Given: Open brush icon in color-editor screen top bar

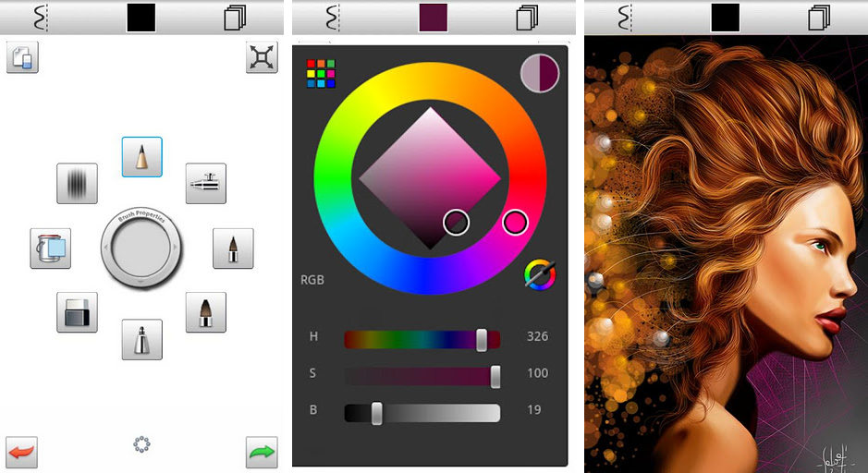Looking at the screenshot, I should click(x=332, y=18).
